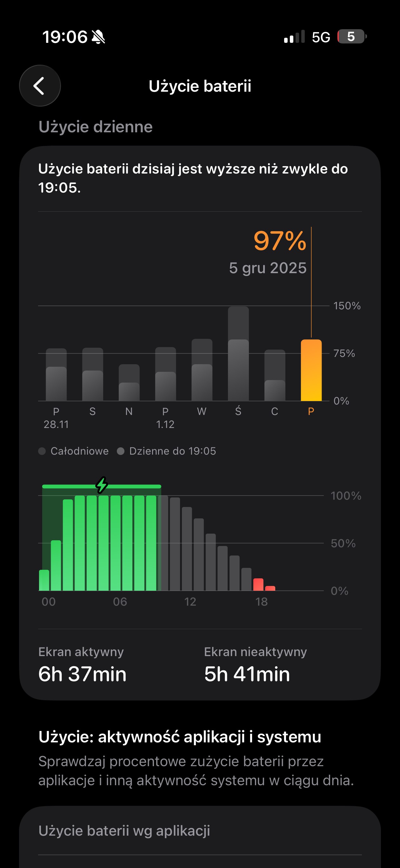
Task: Tap the status bar clock 19:06
Action: click(65, 37)
